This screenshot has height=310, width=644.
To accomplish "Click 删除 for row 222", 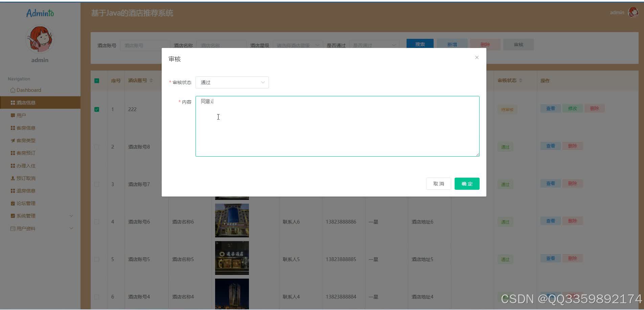I will point(594,108).
